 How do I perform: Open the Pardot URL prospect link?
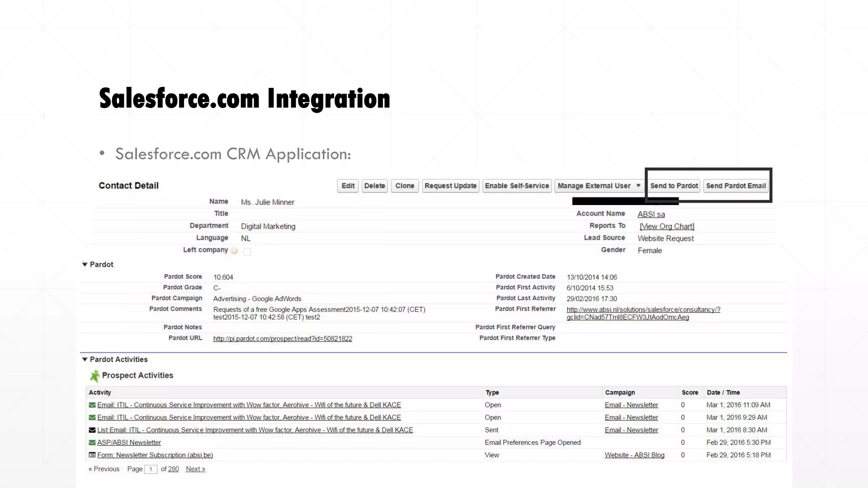pos(283,338)
